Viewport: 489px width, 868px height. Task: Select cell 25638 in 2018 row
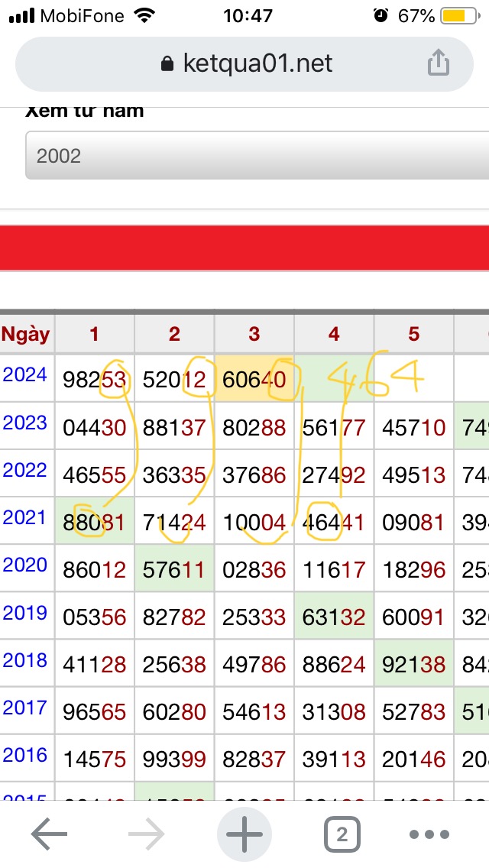point(174,665)
